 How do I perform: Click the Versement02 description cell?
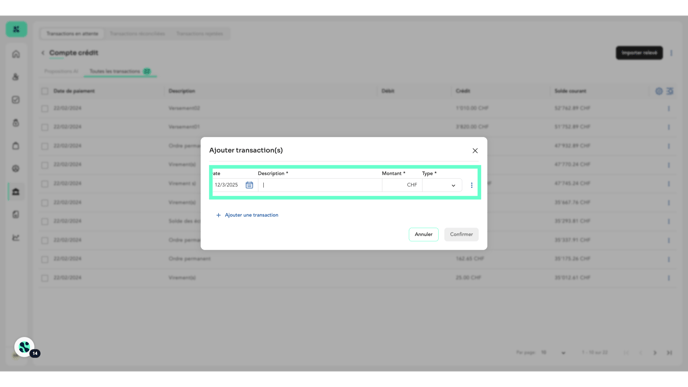184,108
